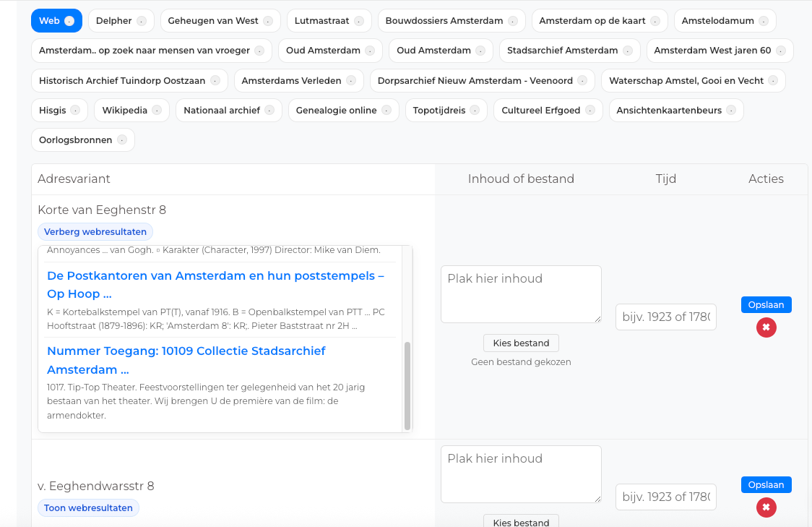Viewport: 812px width, 527px height.
Task: Click red delete icon for v. Eeghendwarsstr 8
Action: pyautogui.click(x=766, y=507)
